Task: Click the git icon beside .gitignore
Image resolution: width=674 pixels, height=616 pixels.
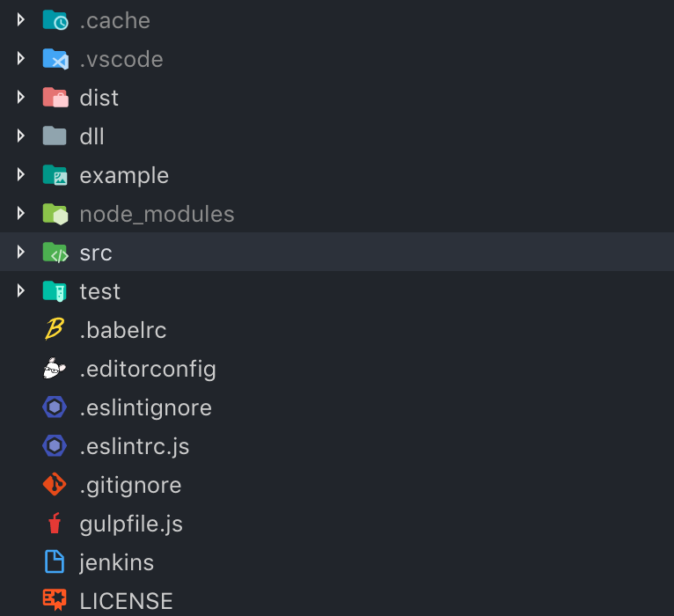Action: click(x=55, y=485)
